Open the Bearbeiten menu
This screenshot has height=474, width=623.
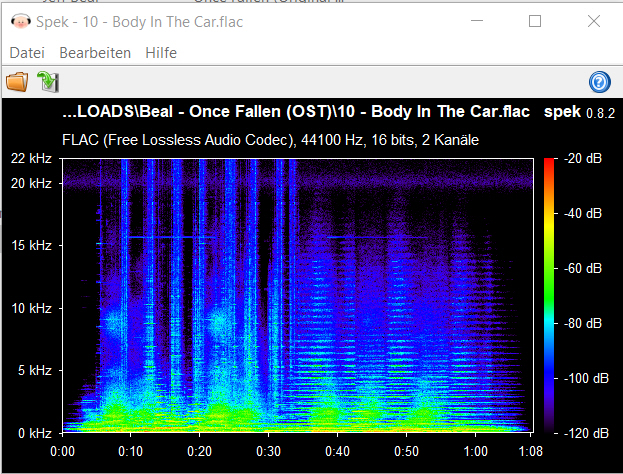[95, 53]
